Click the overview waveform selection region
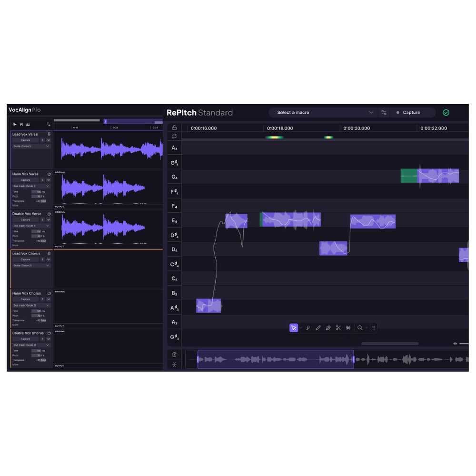476x476 pixels. [x=276, y=359]
